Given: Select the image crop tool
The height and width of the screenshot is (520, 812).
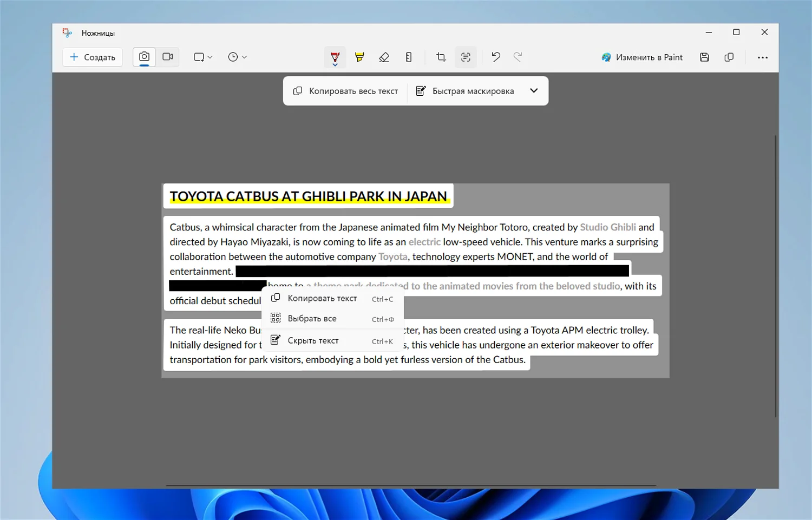Looking at the screenshot, I should coord(441,57).
